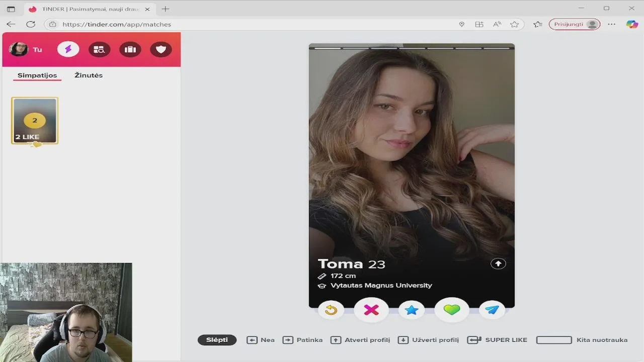Click the Atverti profilį up arrow hint
The image size is (644, 362).
pyautogui.click(x=360, y=340)
